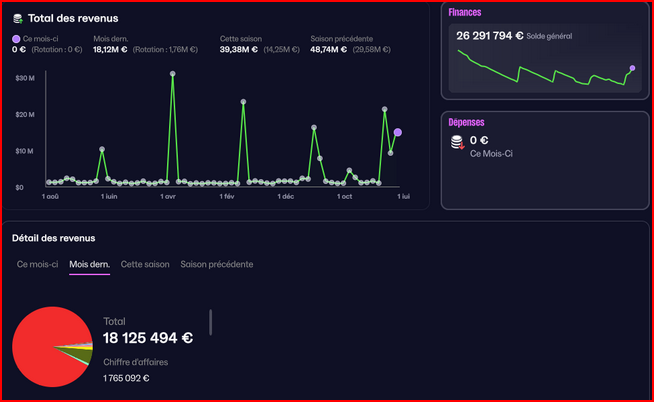Select the Mois dern. tab

coord(89,264)
